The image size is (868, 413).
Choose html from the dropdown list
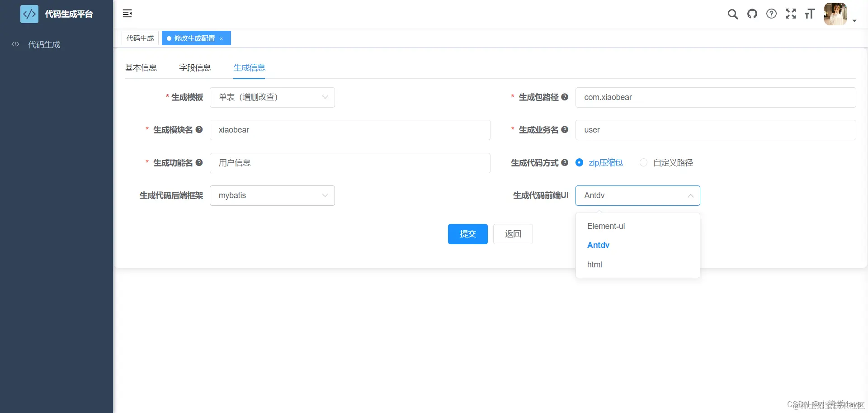tap(637, 265)
